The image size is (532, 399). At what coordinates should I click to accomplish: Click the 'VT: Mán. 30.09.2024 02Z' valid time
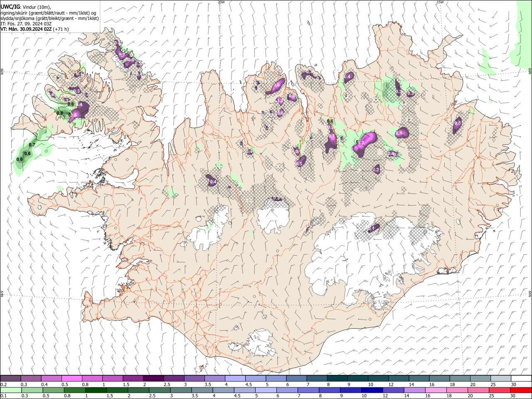pos(26,29)
